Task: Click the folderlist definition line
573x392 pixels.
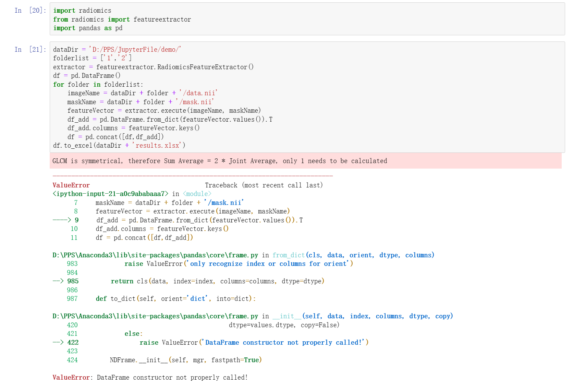Action: click(92, 58)
